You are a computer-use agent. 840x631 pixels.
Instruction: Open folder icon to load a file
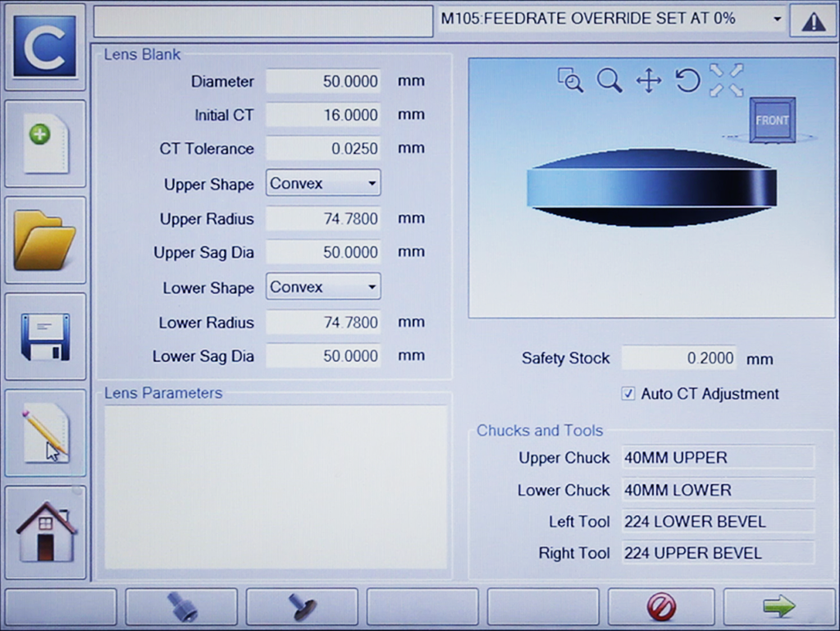(x=45, y=240)
